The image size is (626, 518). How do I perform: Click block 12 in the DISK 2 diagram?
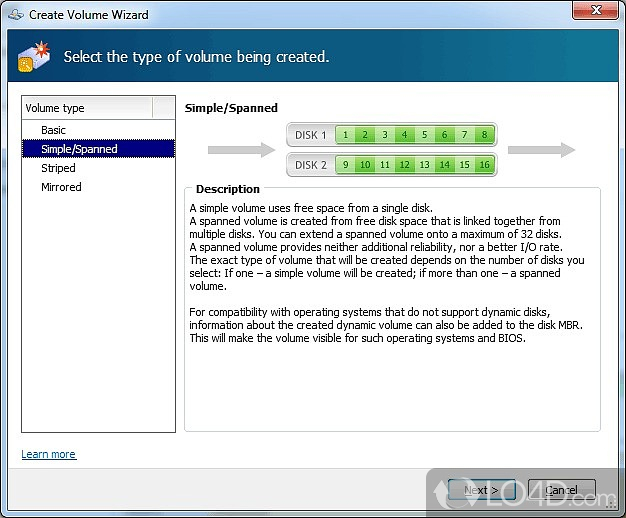pyautogui.click(x=404, y=165)
